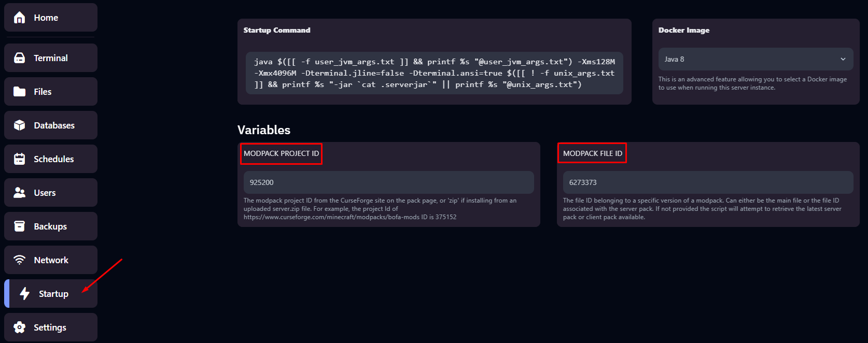The image size is (868, 343).
Task: Edit the Modpack File ID field
Action: click(708, 182)
